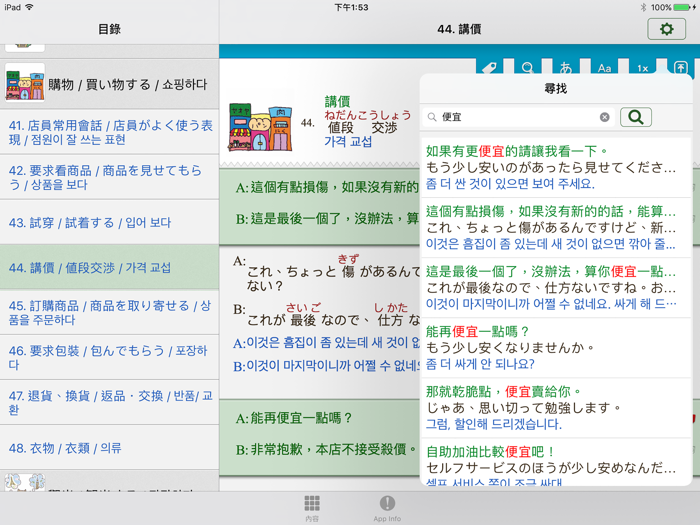700x525 pixels.
Task: Select lesson 42. 要求看商品
Action: pyautogui.click(x=109, y=177)
